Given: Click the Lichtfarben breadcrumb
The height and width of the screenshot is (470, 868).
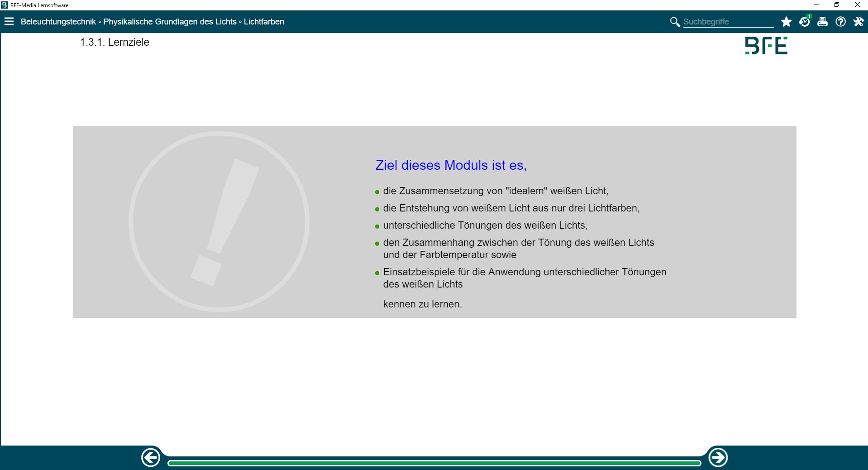Looking at the screenshot, I should coord(264,22).
